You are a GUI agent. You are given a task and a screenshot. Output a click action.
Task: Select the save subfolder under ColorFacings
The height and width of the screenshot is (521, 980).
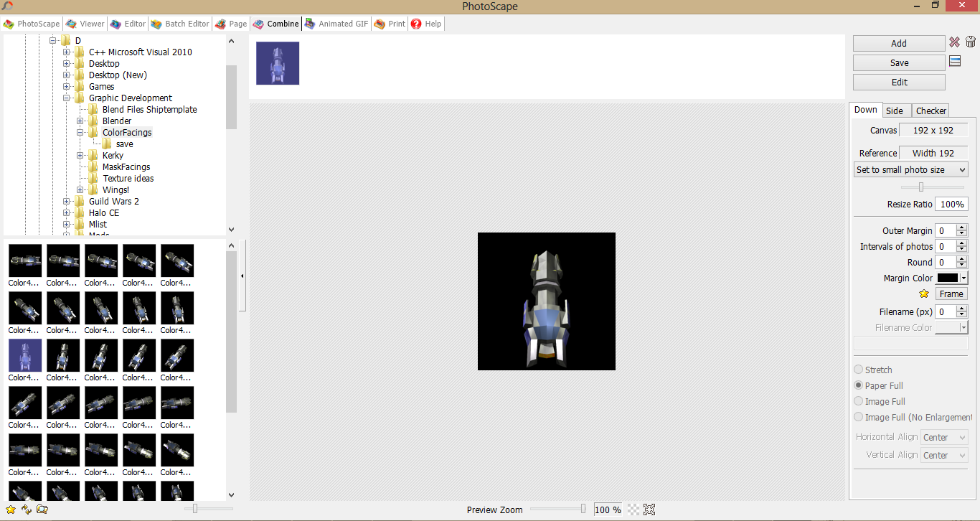124,144
